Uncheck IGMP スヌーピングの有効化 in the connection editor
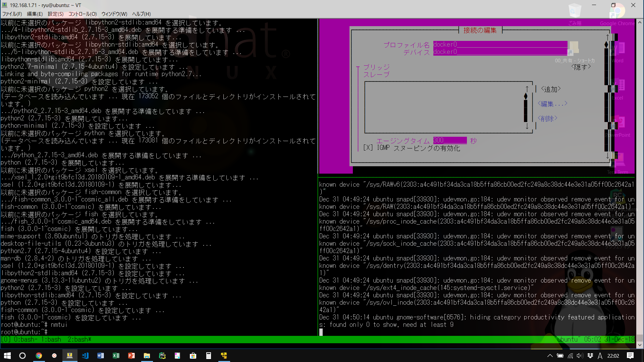644x362 pixels. click(368, 148)
